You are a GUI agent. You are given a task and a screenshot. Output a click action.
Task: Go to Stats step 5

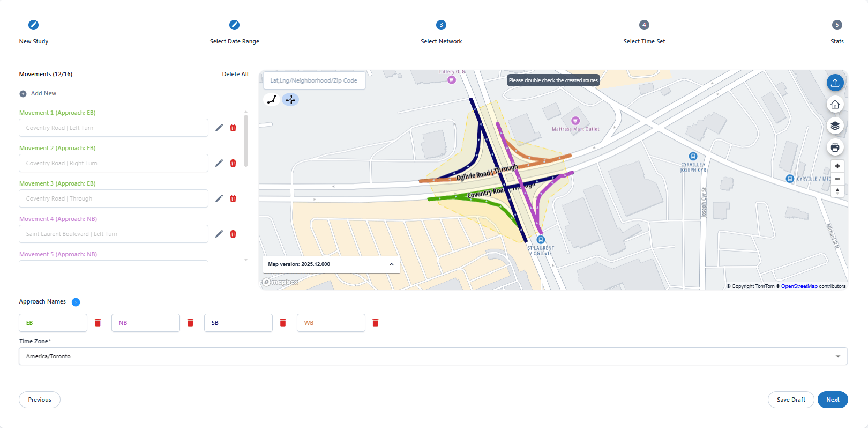pos(837,25)
